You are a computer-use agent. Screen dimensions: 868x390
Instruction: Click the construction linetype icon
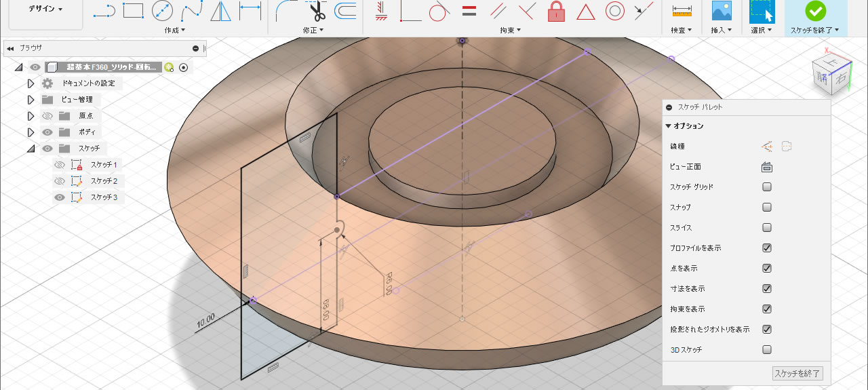pos(767,146)
